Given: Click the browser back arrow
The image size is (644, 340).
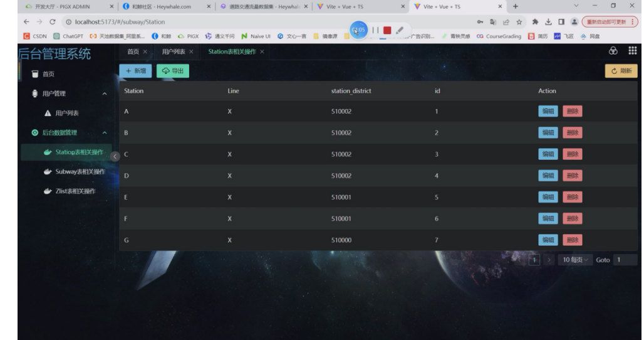Looking at the screenshot, I should pyautogui.click(x=27, y=22).
